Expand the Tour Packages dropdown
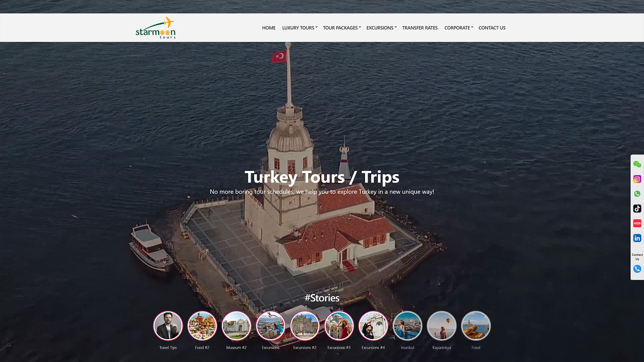Image resolution: width=644 pixels, height=362 pixels. click(x=341, y=28)
